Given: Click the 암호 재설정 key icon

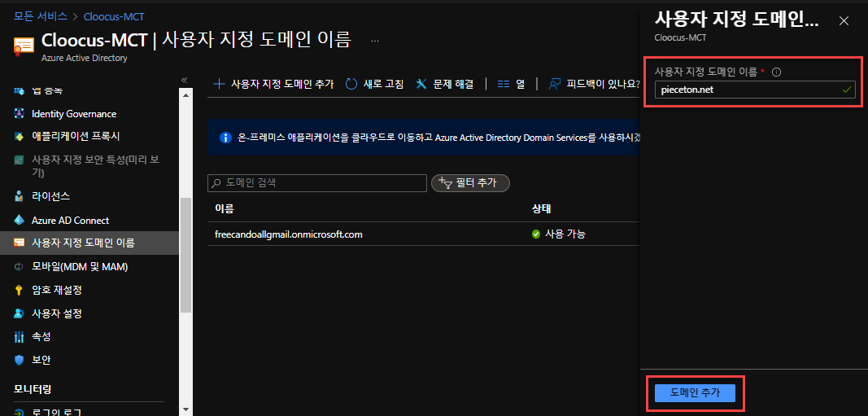Looking at the screenshot, I should click(x=20, y=290).
